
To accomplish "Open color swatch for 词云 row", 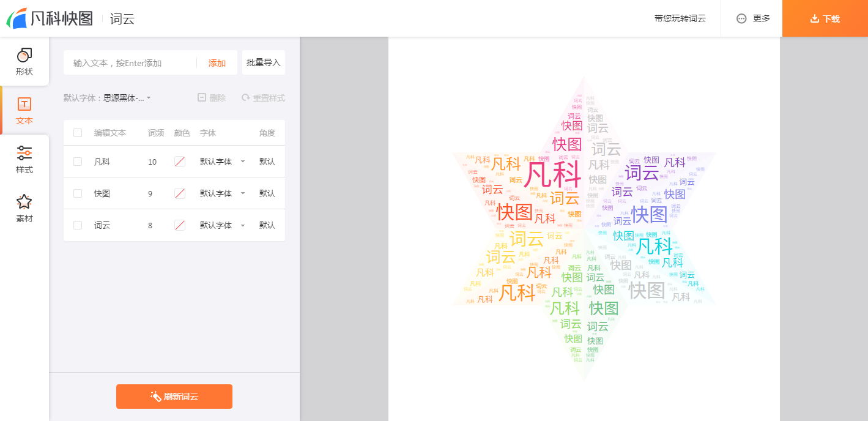I will click(x=180, y=225).
